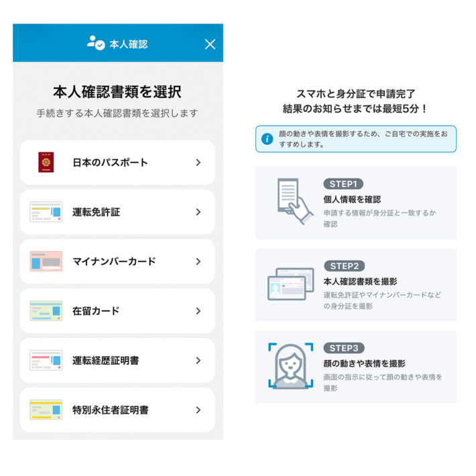Click the 顔の動きや表情を撮影 step title
This screenshot has width=476, height=476.
pos(364,363)
